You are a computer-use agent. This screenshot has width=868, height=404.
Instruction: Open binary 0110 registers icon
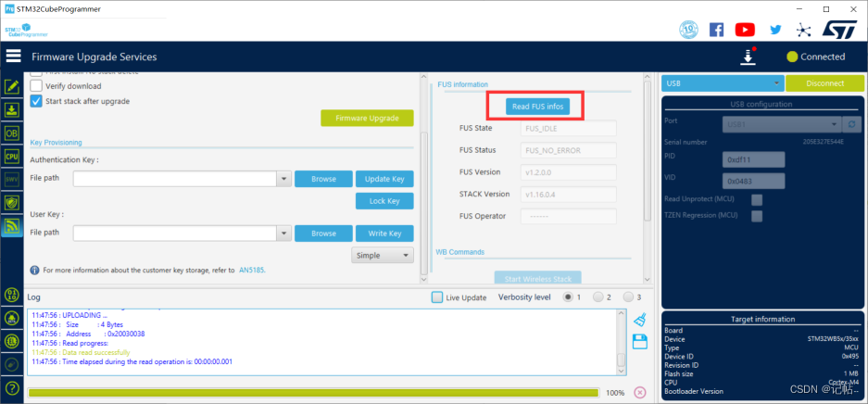click(x=12, y=295)
